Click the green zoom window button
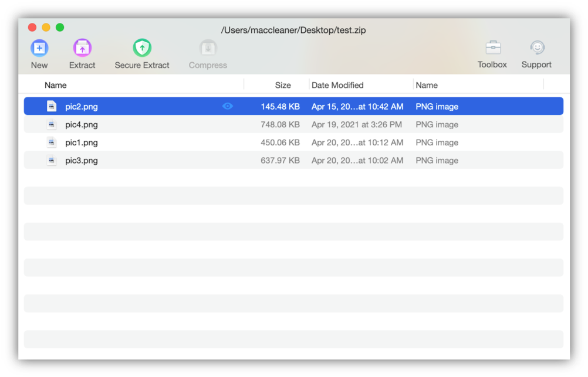 (x=60, y=28)
